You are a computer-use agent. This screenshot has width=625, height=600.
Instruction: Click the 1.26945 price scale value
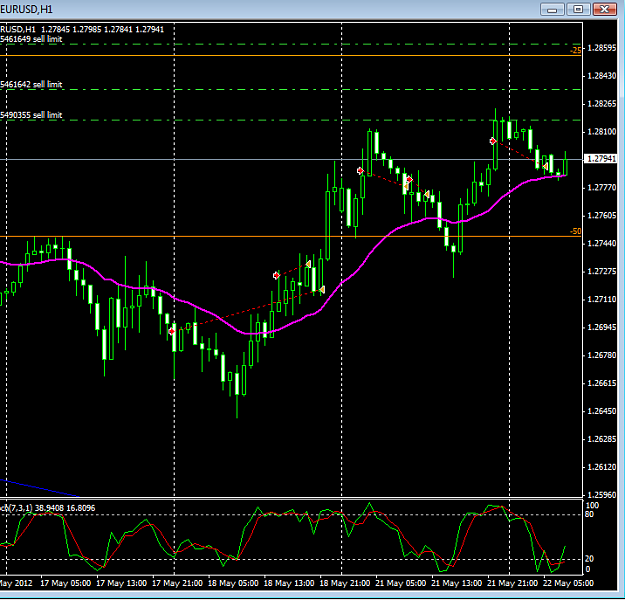point(602,327)
